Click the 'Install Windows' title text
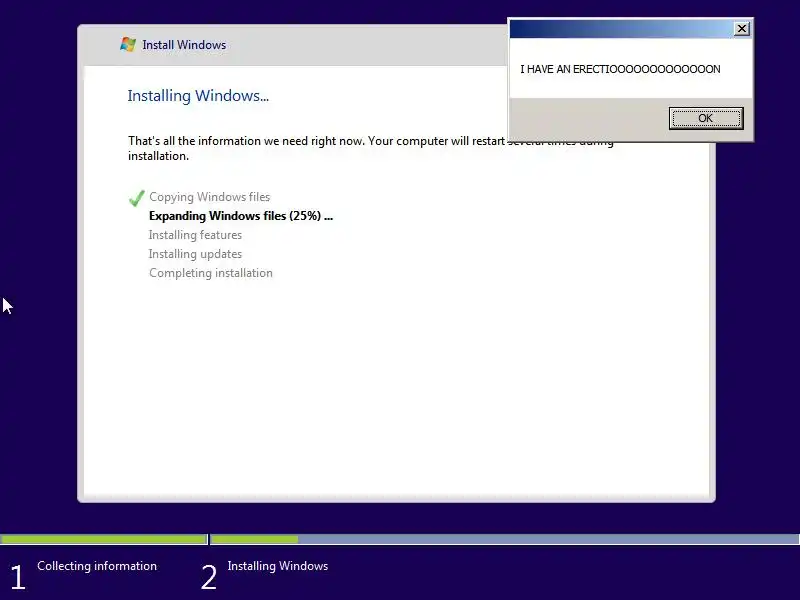The height and width of the screenshot is (600, 800). (184, 45)
